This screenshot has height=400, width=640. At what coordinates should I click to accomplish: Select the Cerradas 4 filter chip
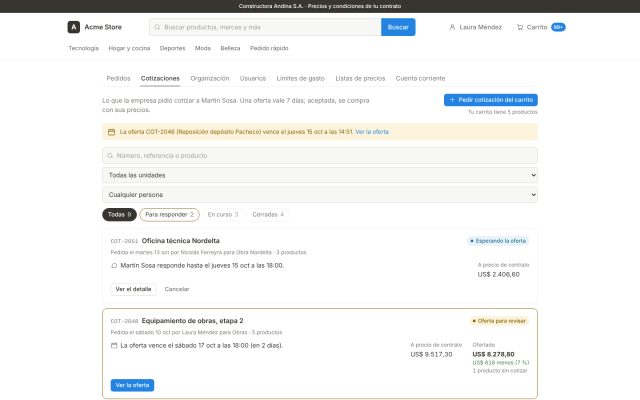268,214
